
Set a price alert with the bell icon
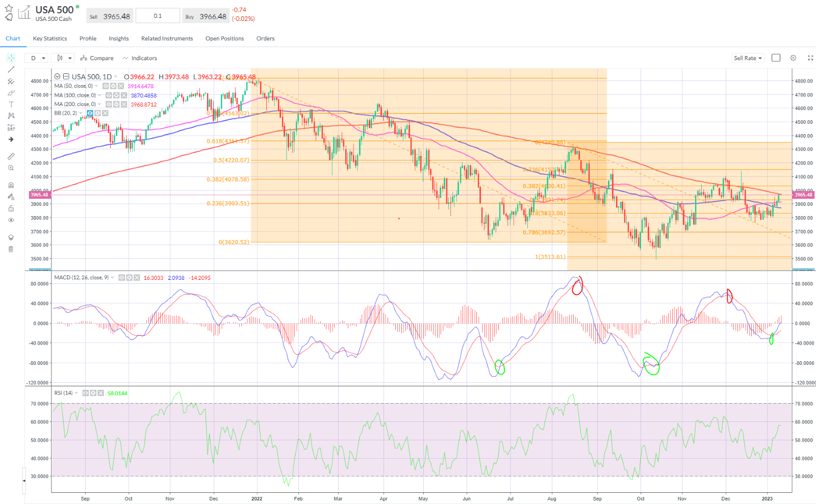click(x=9, y=17)
